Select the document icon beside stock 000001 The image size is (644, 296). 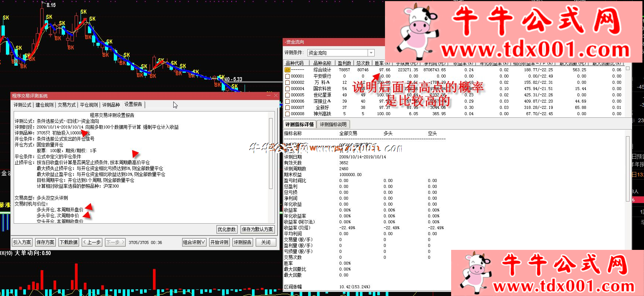pos(287,76)
